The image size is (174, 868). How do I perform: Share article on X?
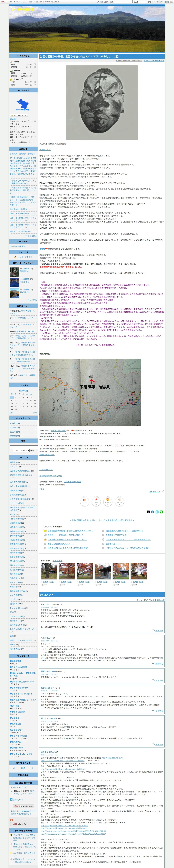tap(148, 512)
